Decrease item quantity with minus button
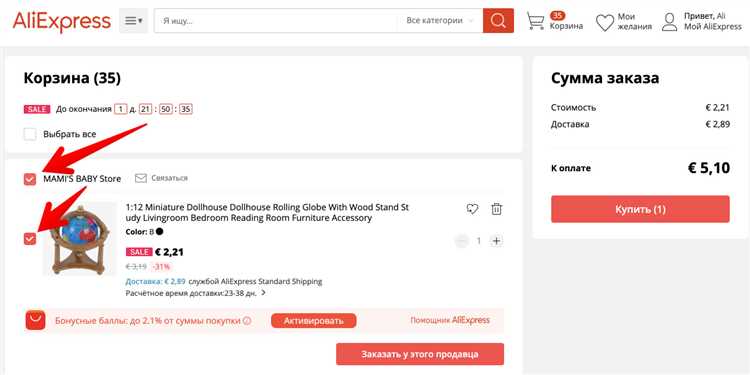This screenshot has width=750, height=375. (462, 241)
